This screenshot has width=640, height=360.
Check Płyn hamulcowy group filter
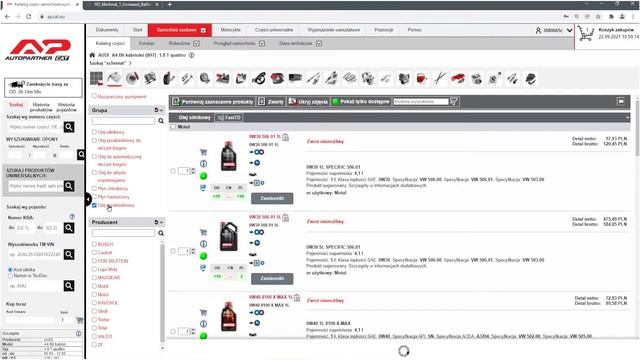tap(94, 197)
